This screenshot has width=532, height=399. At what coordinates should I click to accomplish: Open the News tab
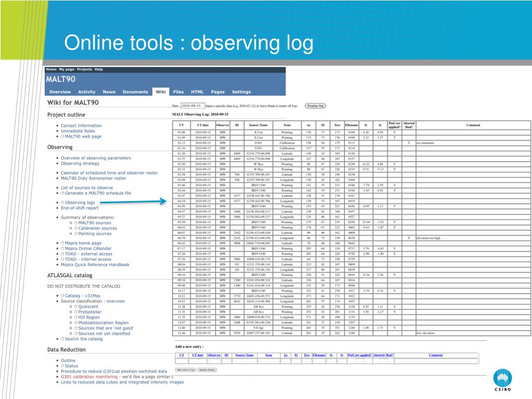pyautogui.click(x=109, y=92)
